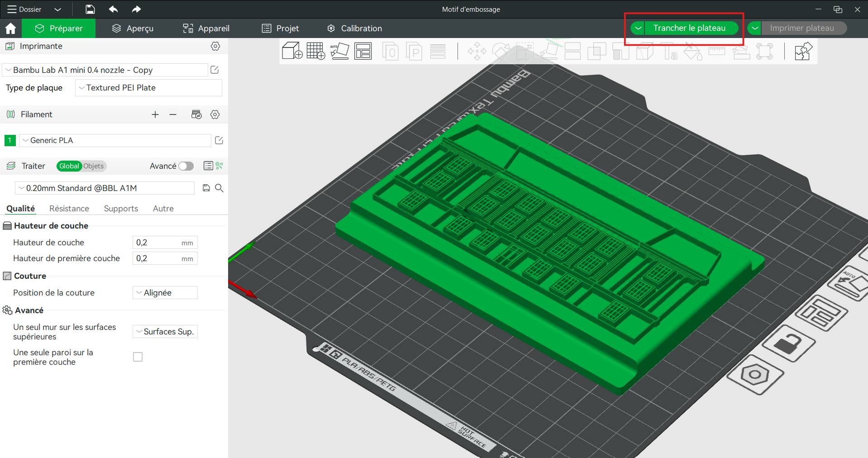Switch Traiter scope to Objets
Viewport: 868px width, 458px height.
coord(94,166)
